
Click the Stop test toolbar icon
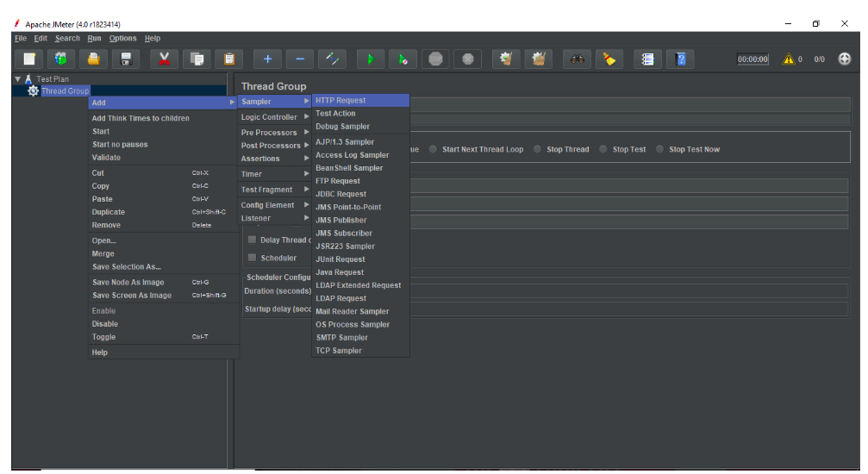click(x=435, y=59)
